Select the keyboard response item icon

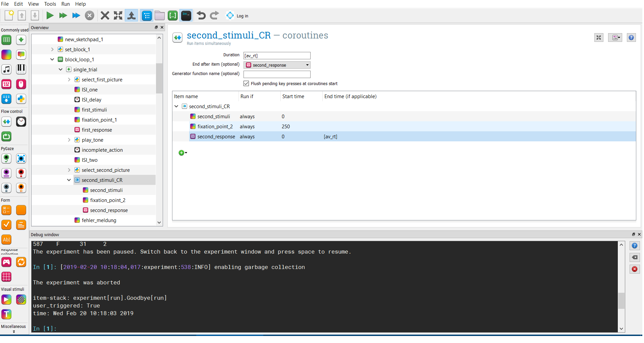pyautogui.click(x=6, y=84)
